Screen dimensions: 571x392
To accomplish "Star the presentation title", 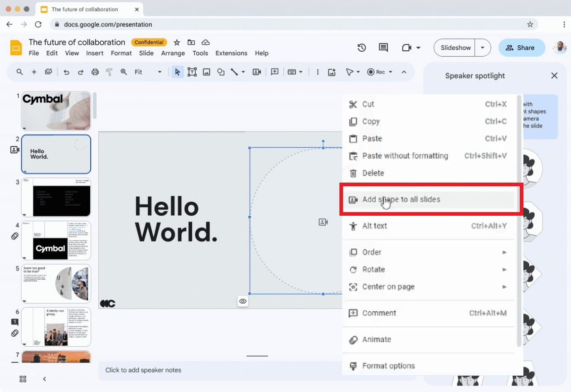I will tap(177, 42).
